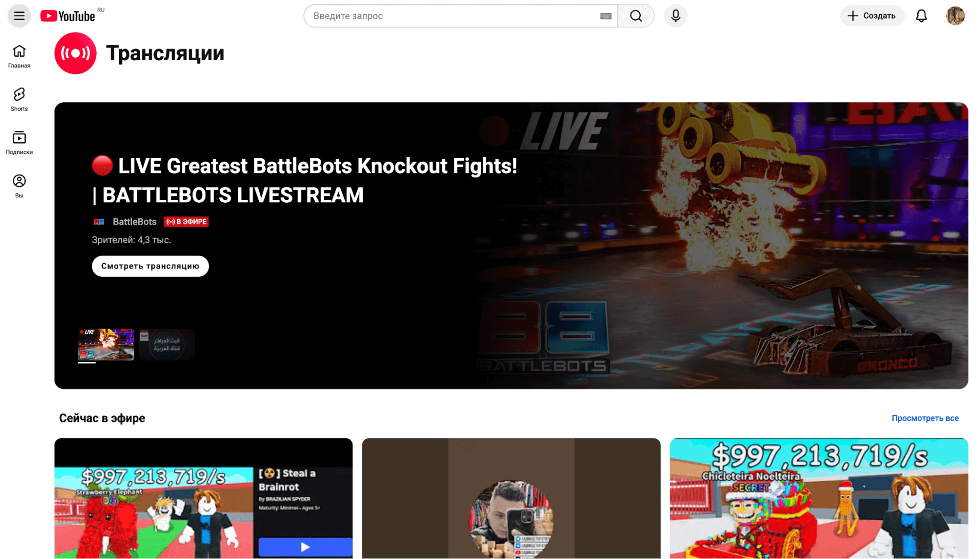This screenshot has height=559, width=980.
Task: Select the BattleBots carousel thumbnail
Action: click(x=106, y=344)
